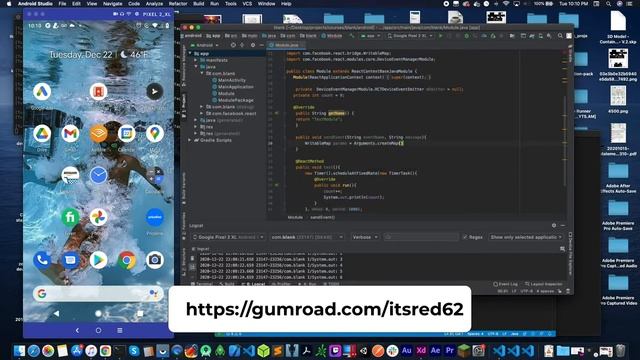Screen dimensions: 640x360
Task: Tap the Android back navigation triangle
Action: (x=56, y=313)
